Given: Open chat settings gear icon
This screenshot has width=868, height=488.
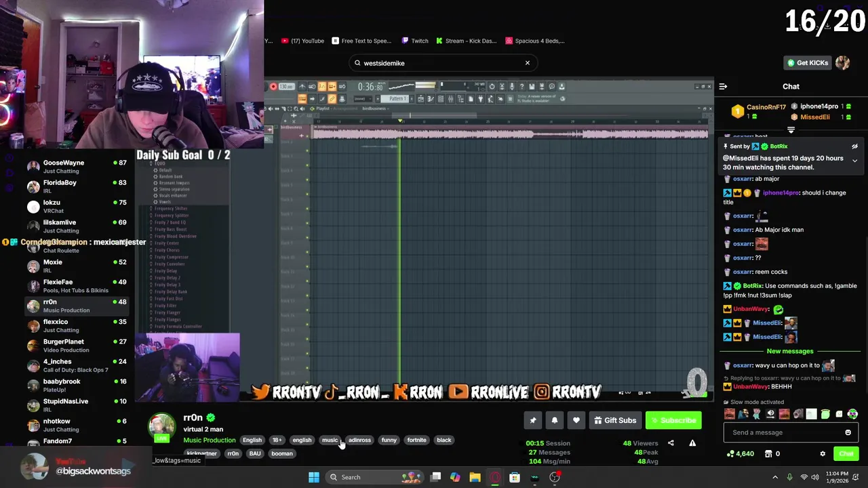Looking at the screenshot, I should pyautogui.click(x=823, y=453).
